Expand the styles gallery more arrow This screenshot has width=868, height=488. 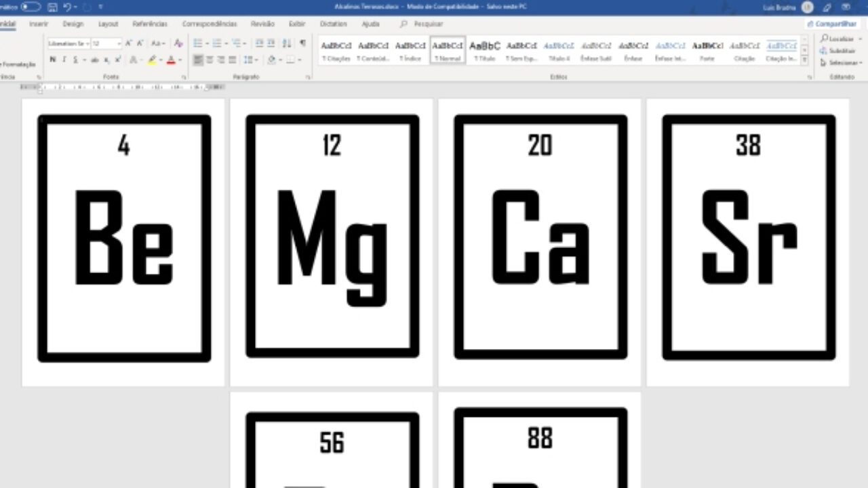(805, 61)
